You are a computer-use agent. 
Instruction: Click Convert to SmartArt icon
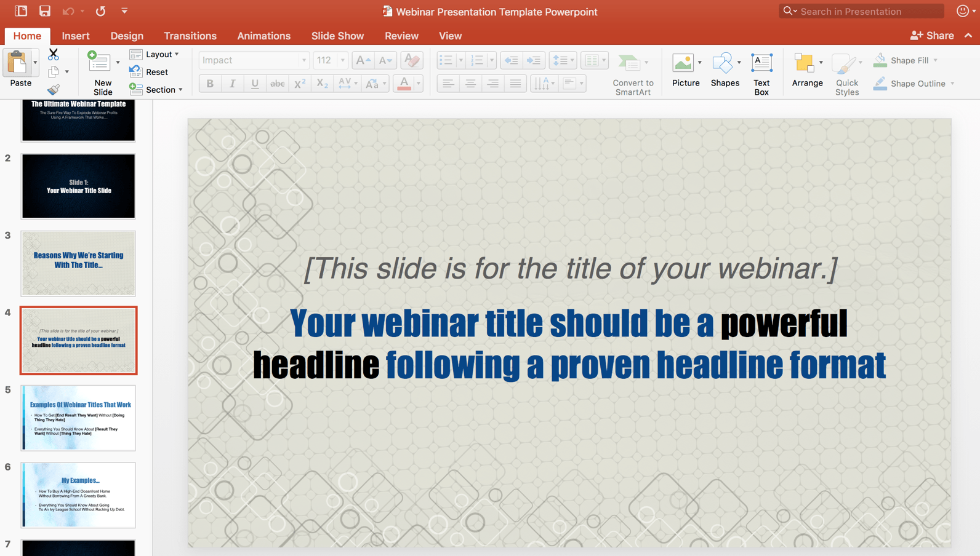[629, 63]
